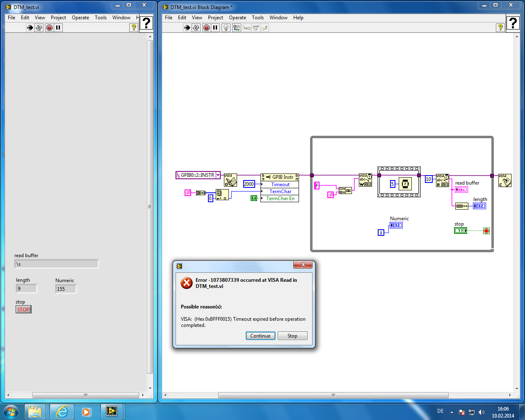Show context help in block diagram window
Viewport: 525px width, 420px height.
pyautogui.click(x=500, y=27)
